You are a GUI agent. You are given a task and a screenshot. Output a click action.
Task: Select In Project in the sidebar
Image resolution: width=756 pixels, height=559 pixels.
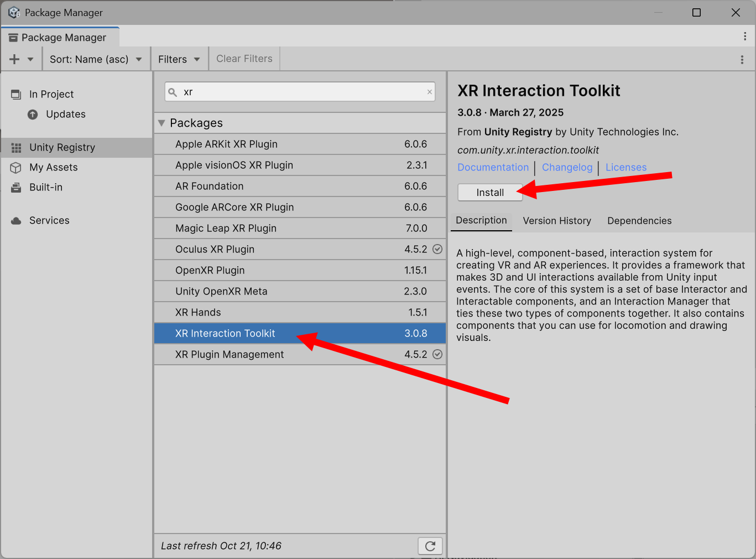tap(76, 94)
